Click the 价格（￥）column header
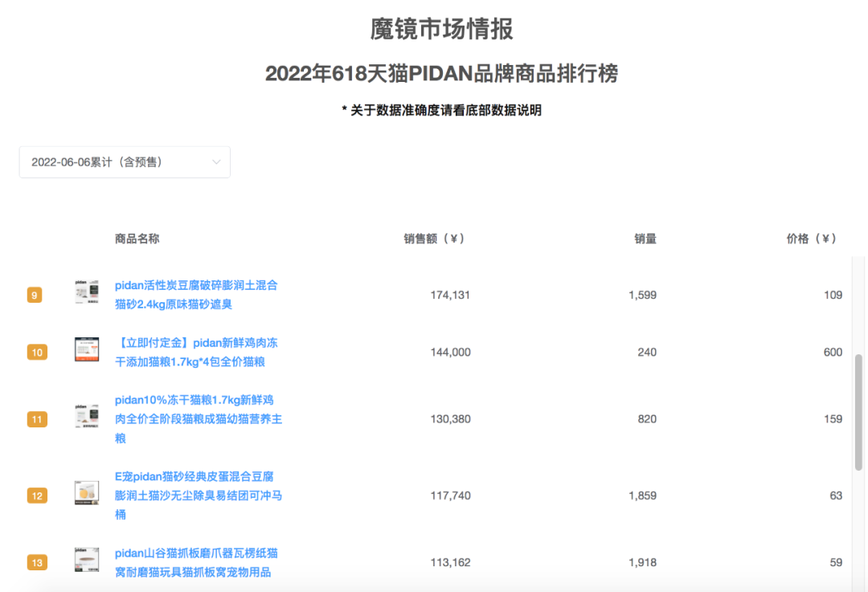This screenshot has height=592, width=868. (811, 238)
